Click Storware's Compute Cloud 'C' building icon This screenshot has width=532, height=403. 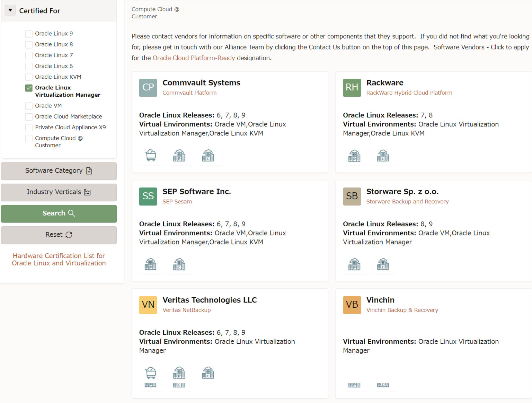tap(383, 264)
